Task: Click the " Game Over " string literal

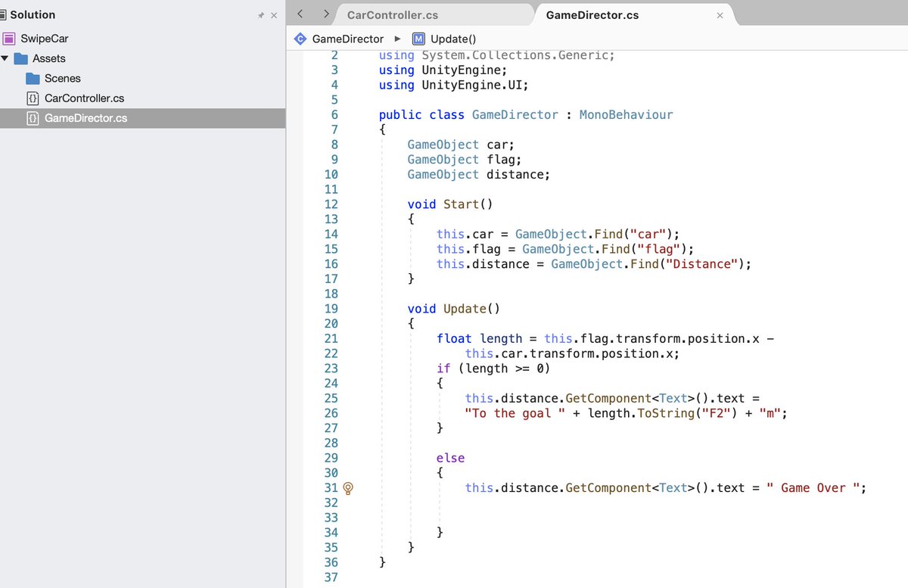Action: [814, 488]
